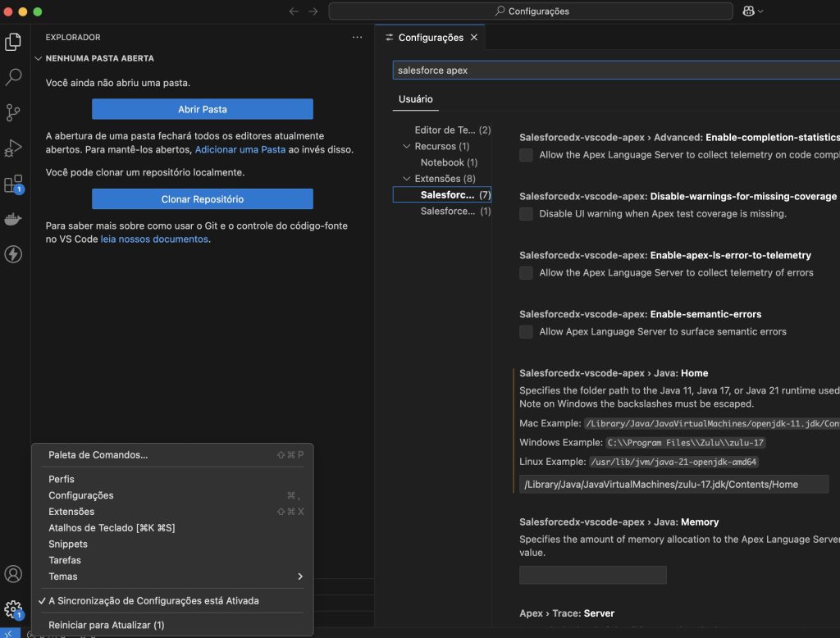Viewport: 840px width, 638px height.
Task: Click the Java: Home setting title
Action: 614,373
